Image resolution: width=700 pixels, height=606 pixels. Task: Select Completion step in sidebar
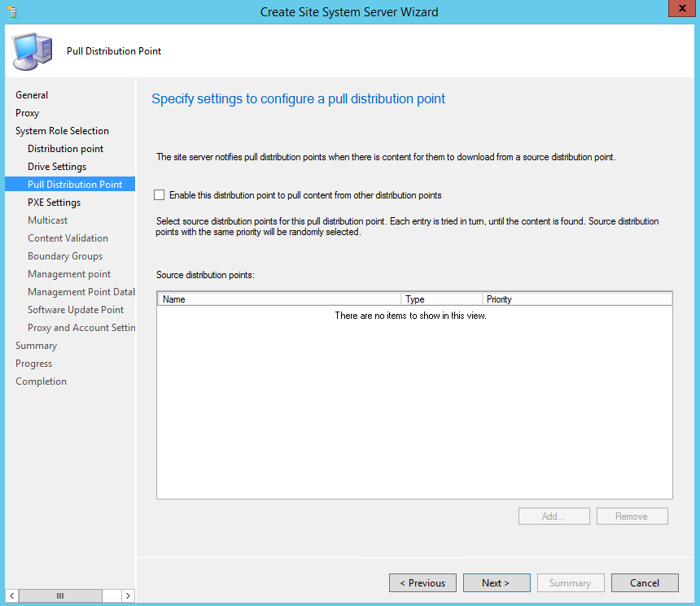tap(41, 381)
